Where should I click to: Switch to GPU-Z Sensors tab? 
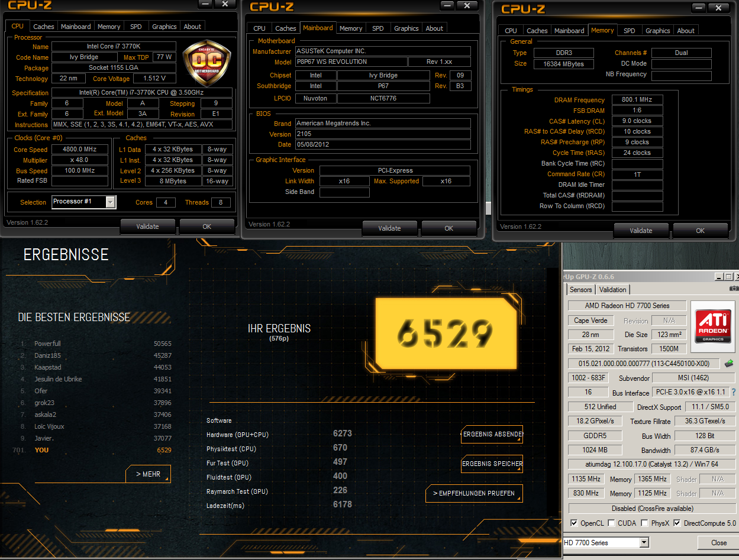point(580,290)
